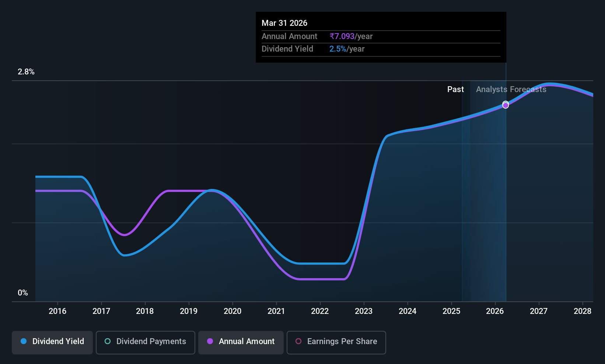Image resolution: width=605 pixels, height=364 pixels.
Task: Click the teal Dividend Payments legend circle
Action: click(x=108, y=341)
